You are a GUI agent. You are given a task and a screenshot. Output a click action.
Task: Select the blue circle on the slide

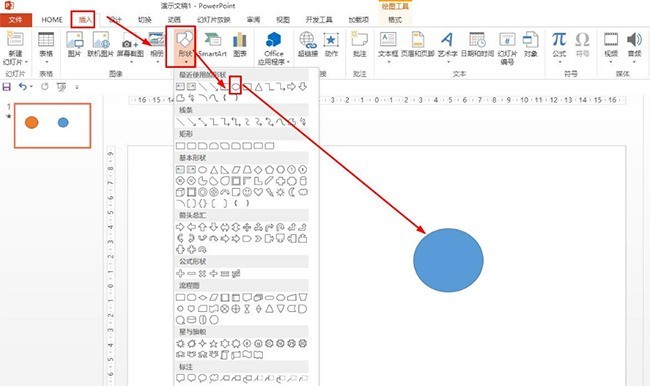(448, 260)
